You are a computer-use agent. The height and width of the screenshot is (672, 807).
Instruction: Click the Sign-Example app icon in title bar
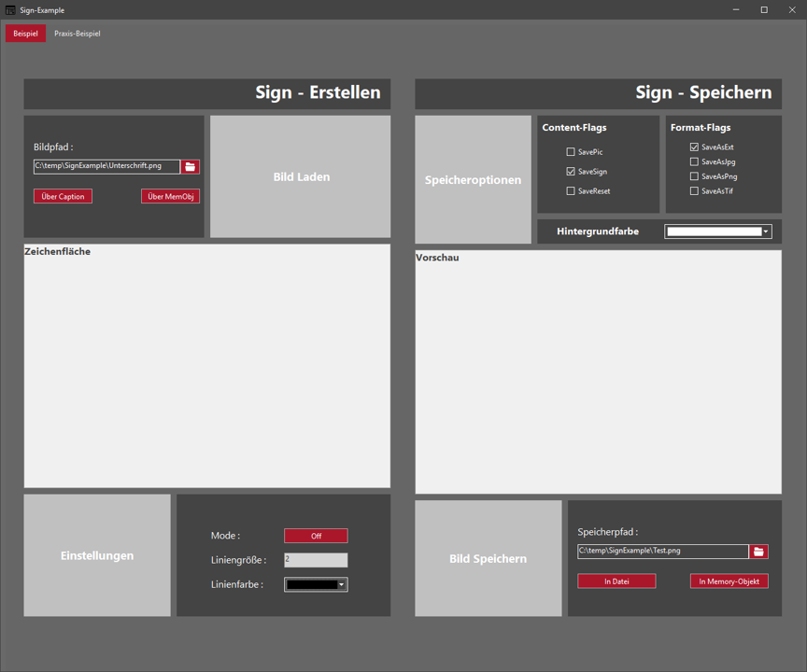tap(10, 10)
